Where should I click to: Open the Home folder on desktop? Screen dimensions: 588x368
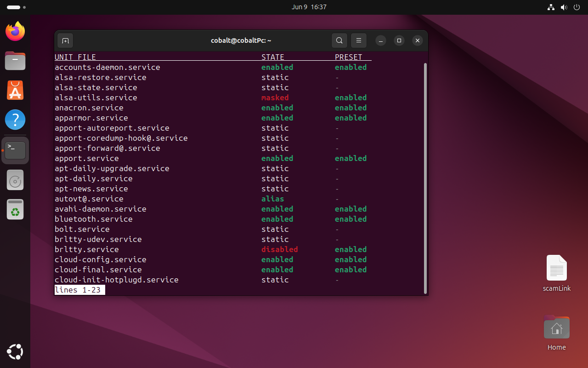[557, 333]
